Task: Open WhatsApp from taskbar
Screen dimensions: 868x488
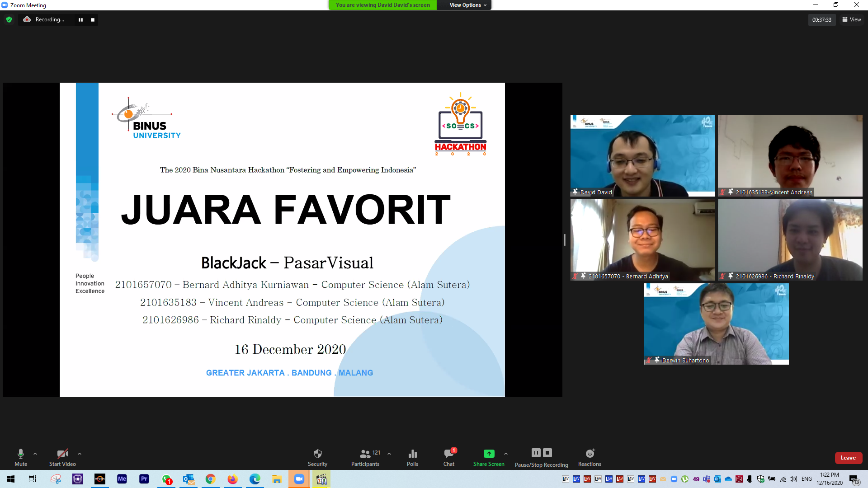Action: (166, 479)
